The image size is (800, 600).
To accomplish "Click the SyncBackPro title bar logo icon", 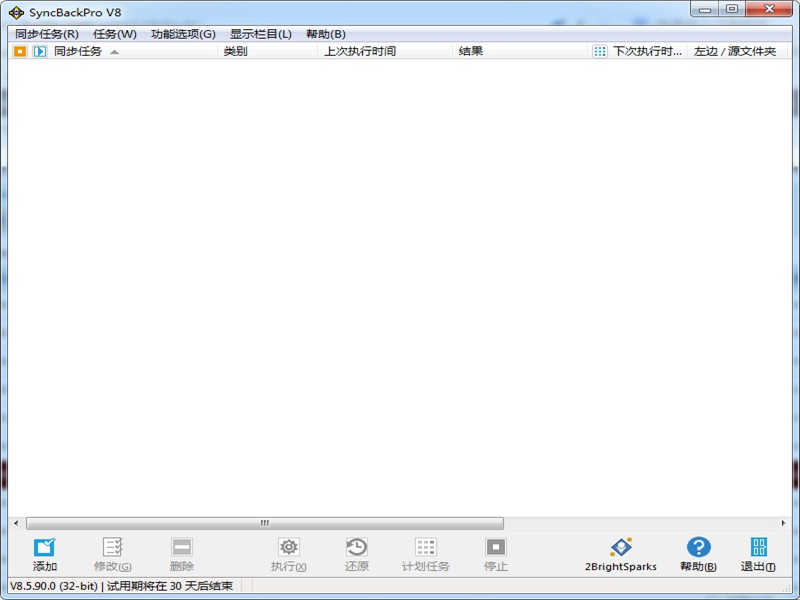I will pos(16,12).
